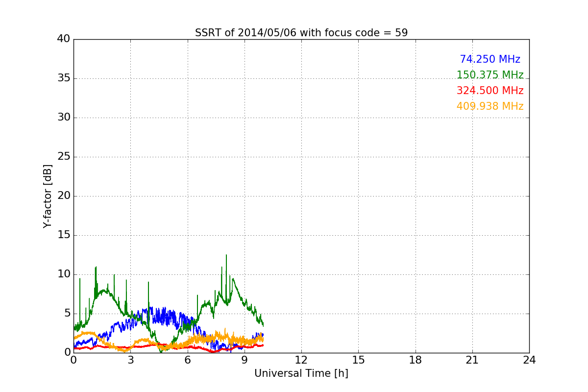Click the x-axis tick label 6
The image size is (588, 392).
point(187,360)
